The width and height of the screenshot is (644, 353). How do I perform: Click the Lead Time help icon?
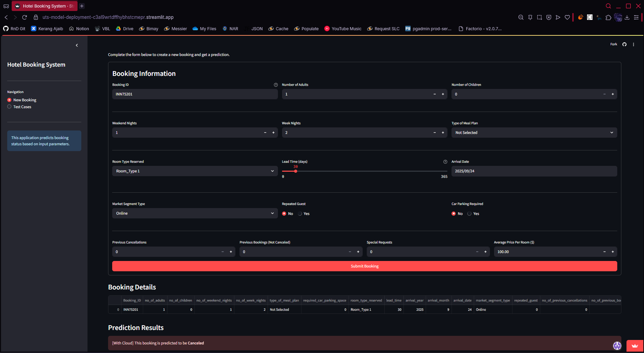445,162
